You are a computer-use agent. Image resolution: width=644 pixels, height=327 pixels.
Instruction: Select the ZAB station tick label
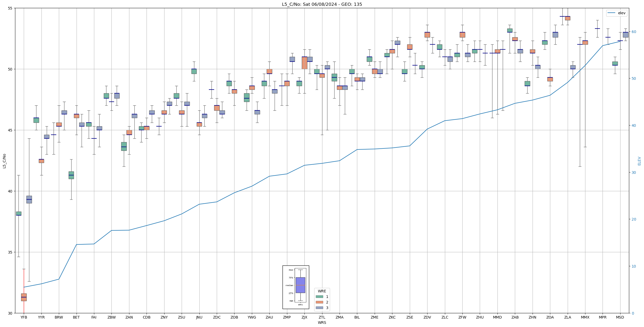tap(515, 317)
